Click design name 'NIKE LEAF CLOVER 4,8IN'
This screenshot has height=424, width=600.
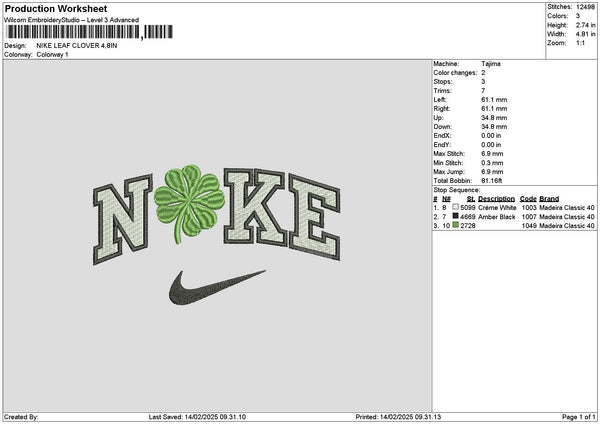coord(77,46)
